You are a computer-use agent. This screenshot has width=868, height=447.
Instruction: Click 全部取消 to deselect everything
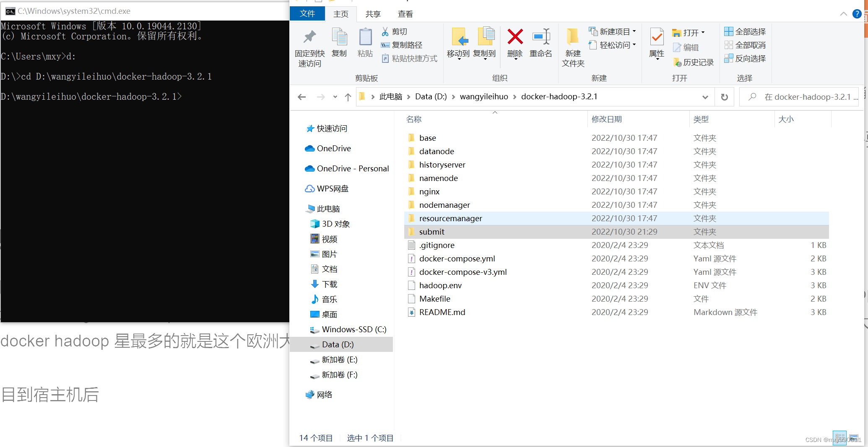(745, 45)
